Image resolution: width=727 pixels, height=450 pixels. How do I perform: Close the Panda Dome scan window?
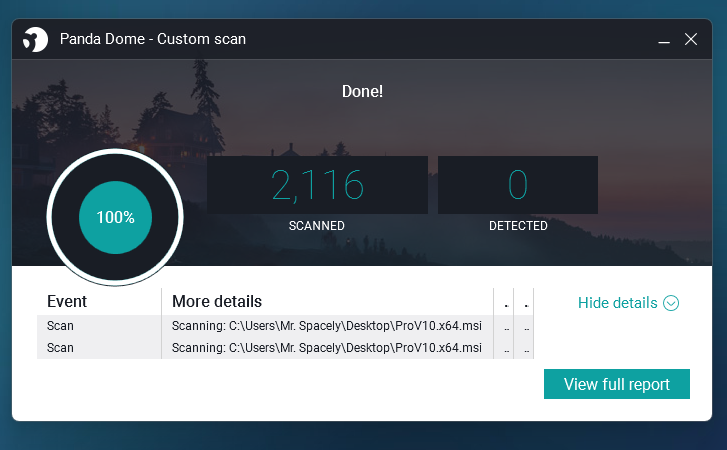[x=691, y=39]
